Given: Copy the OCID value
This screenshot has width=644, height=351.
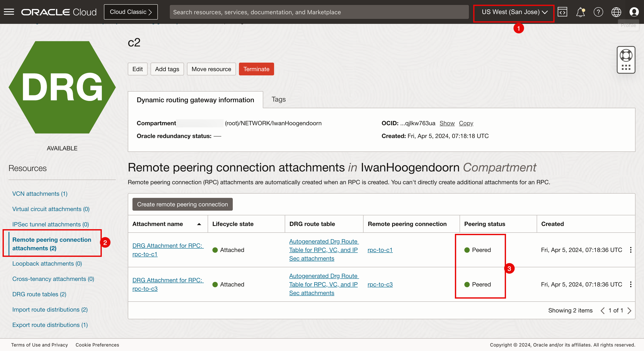Looking at the screenshot, I should [466, 123].
